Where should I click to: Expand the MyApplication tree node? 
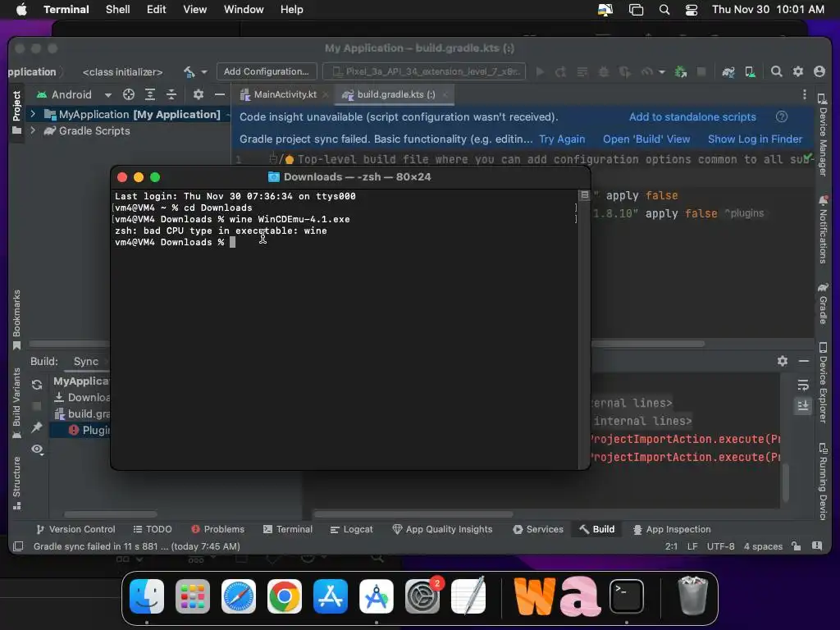[x=33, y=114]
